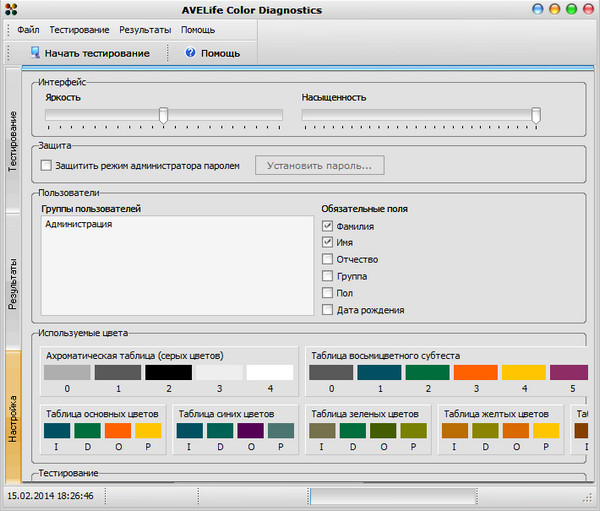Select black swatch 2 in achromatic table
The height and width of the screenshot is (511, 600).
click(x=168, y=372)
